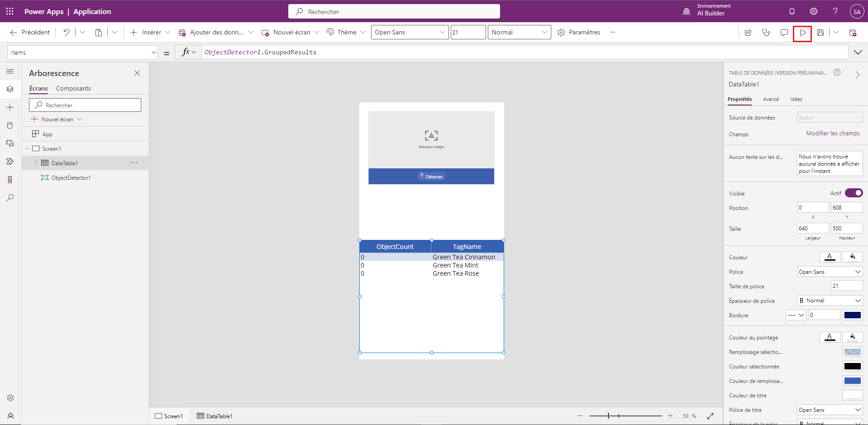Click the Précédent back button
The width and height of the screenshot is (868, 425).
coord(30,32)
